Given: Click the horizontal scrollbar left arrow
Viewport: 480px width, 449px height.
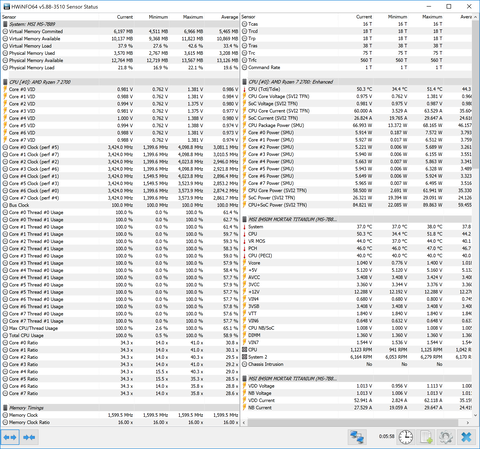Looking at the screenshot, I should tap(244, 422).
